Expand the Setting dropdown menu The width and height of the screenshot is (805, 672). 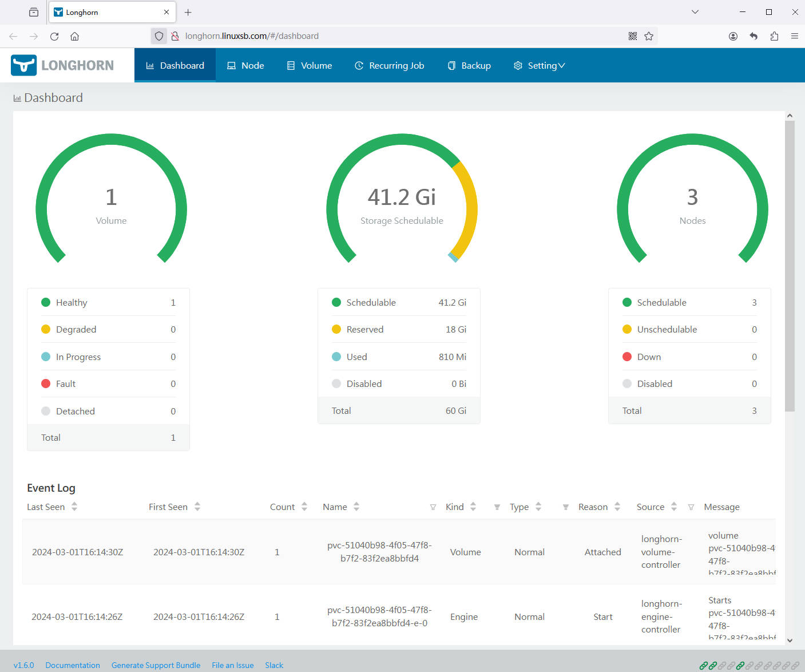click(540, 65)
